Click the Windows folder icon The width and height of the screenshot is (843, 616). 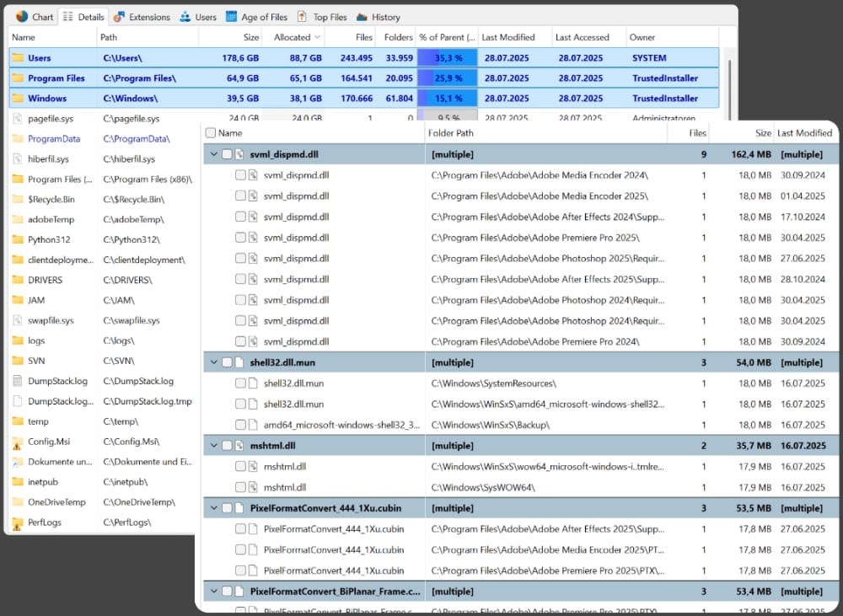[18, 98]
